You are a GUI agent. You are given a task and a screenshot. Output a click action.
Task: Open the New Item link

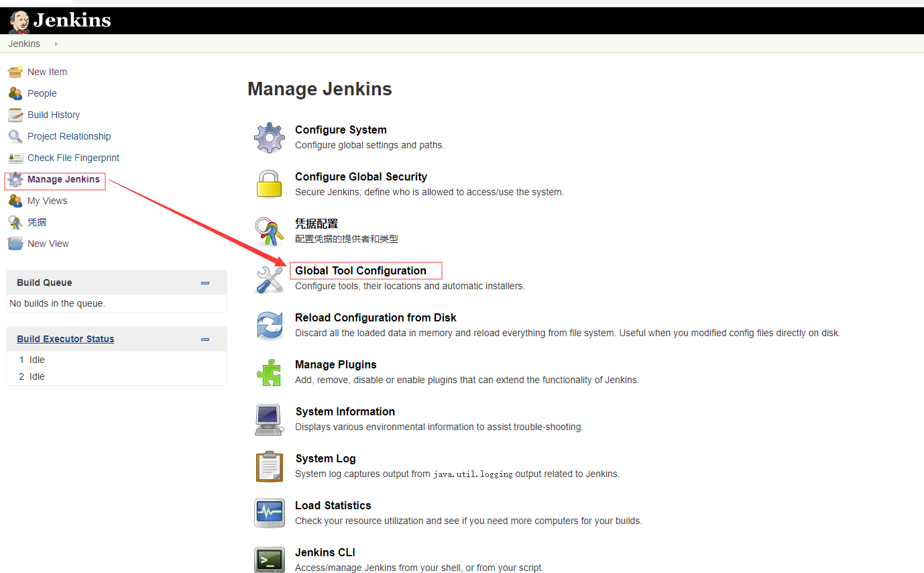tap(47, 72)
